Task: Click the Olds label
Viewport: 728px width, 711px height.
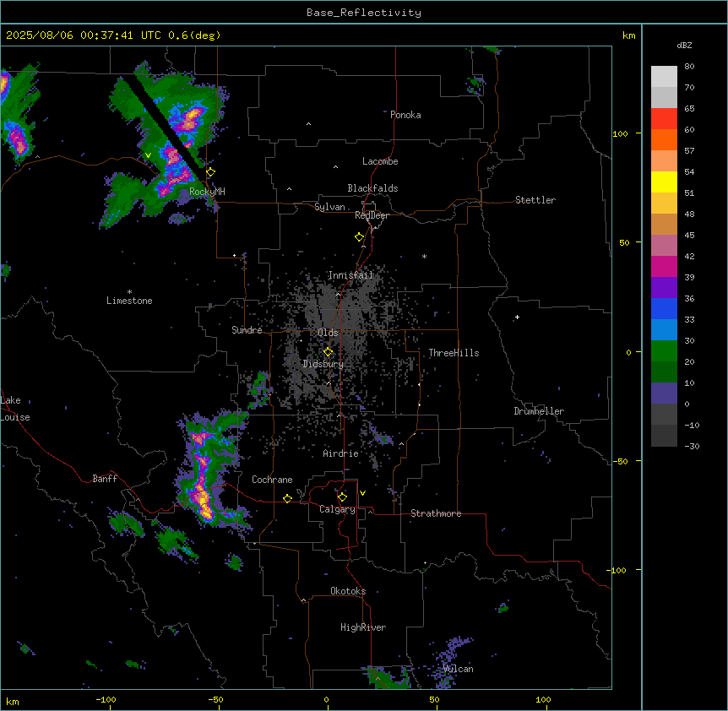Action: (x=328, y=333)
